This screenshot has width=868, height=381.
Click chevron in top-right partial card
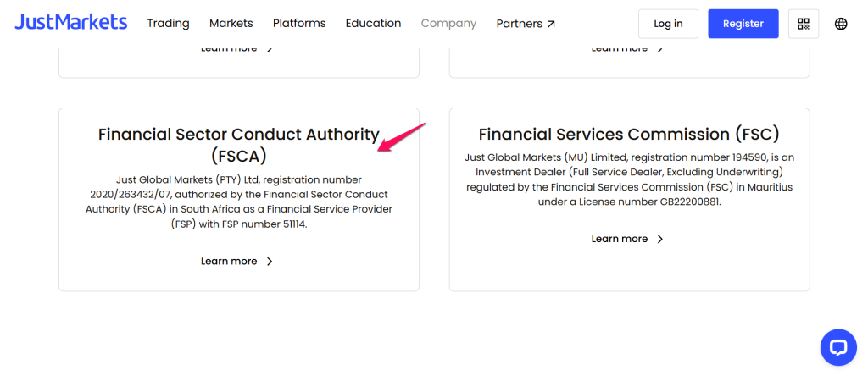click(660, 49)
